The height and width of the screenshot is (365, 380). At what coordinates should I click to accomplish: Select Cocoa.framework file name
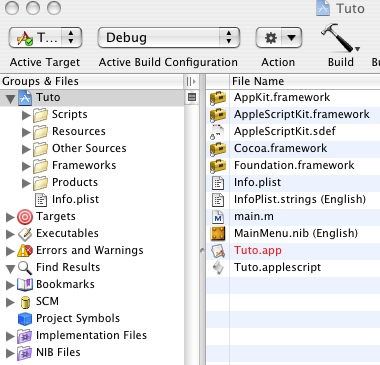click(280, 148)
